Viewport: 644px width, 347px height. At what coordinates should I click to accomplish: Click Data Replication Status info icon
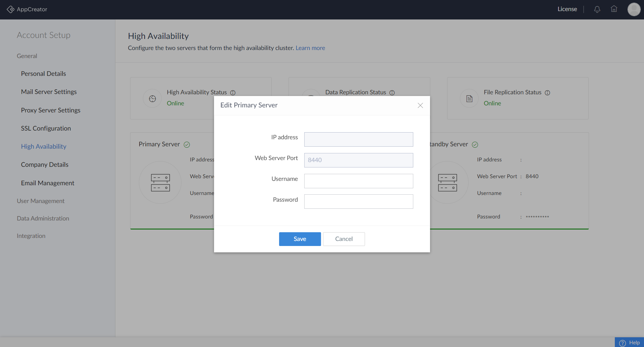click(x=392, y=93)
